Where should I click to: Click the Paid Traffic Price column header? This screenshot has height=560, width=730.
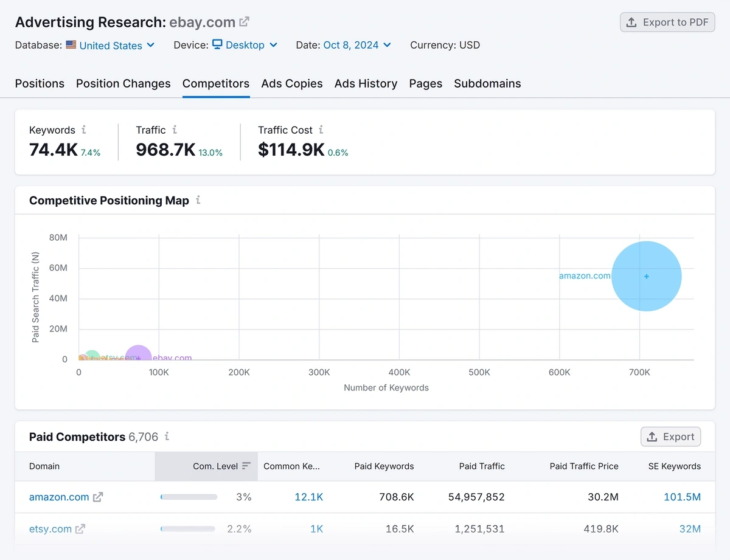[584, 466]
